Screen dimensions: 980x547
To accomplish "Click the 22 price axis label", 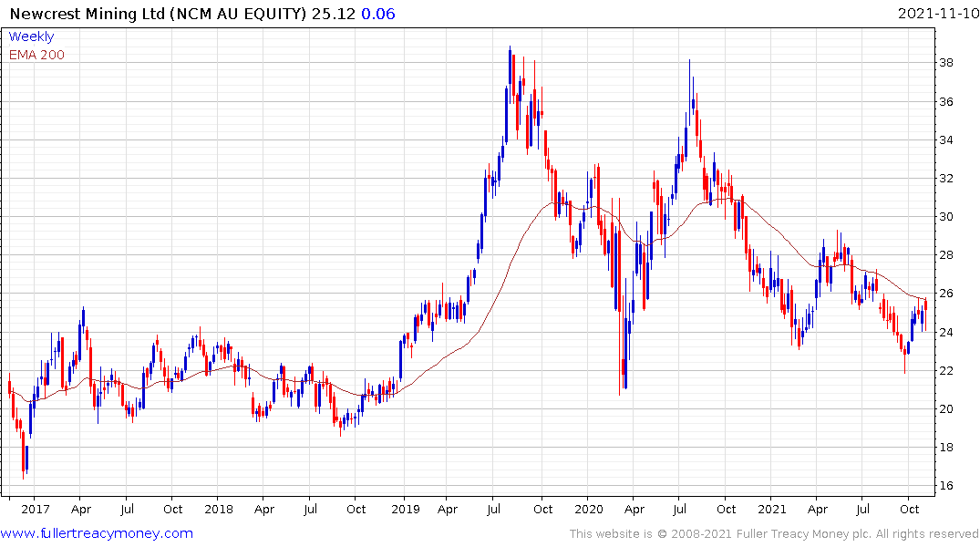I will [945, 371].
